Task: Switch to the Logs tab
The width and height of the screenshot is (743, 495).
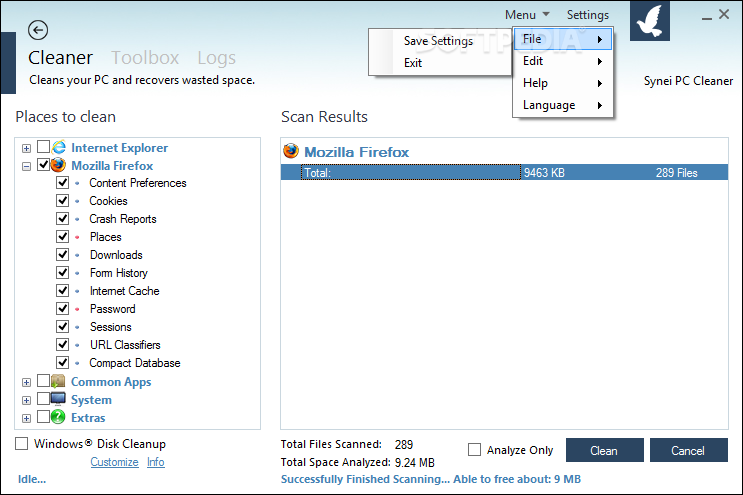Action: [217, 58]
